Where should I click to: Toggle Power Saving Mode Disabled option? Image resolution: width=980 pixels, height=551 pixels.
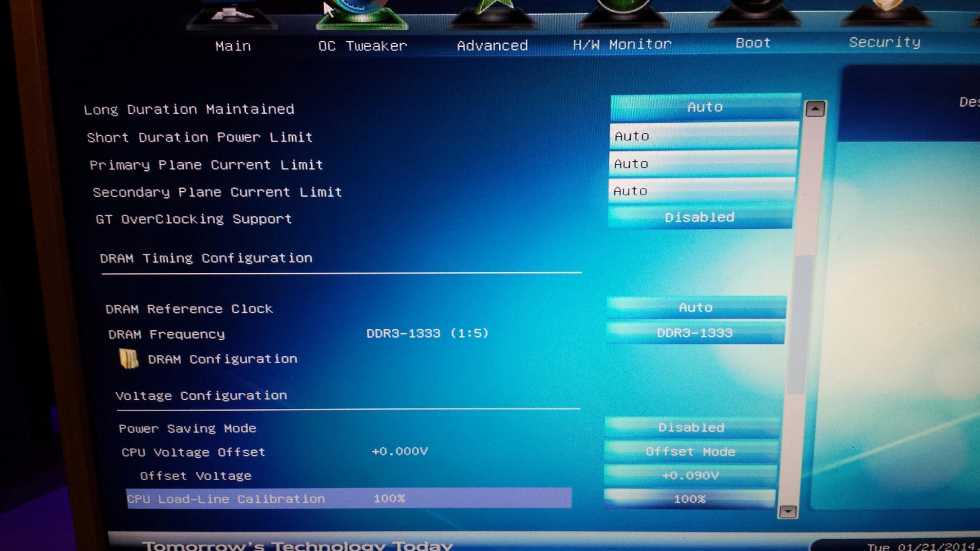point(691,428)
